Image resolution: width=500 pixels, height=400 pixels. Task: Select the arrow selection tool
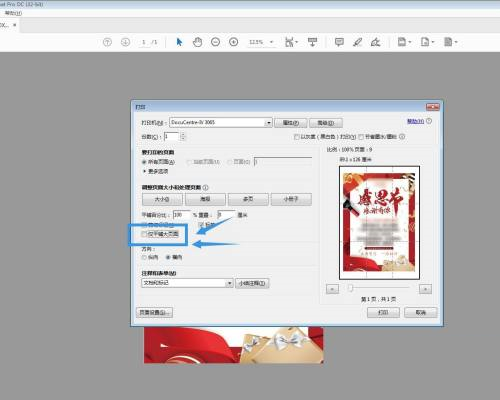179,42
